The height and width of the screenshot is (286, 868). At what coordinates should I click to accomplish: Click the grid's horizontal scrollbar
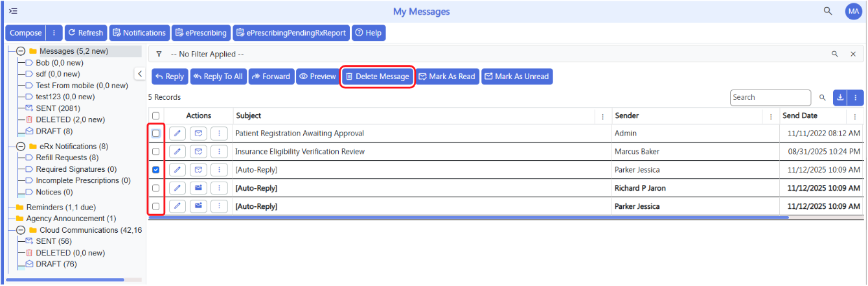[469, 218]
